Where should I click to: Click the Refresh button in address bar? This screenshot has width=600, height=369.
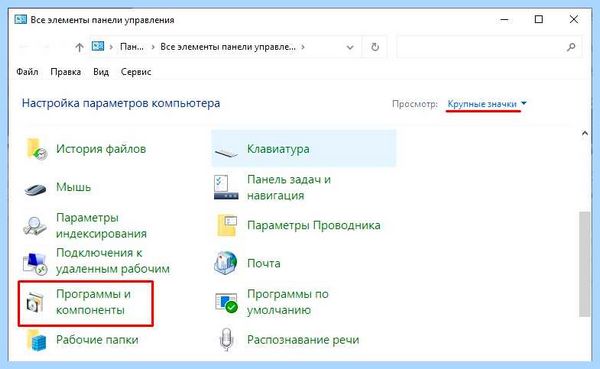(375, 47)
